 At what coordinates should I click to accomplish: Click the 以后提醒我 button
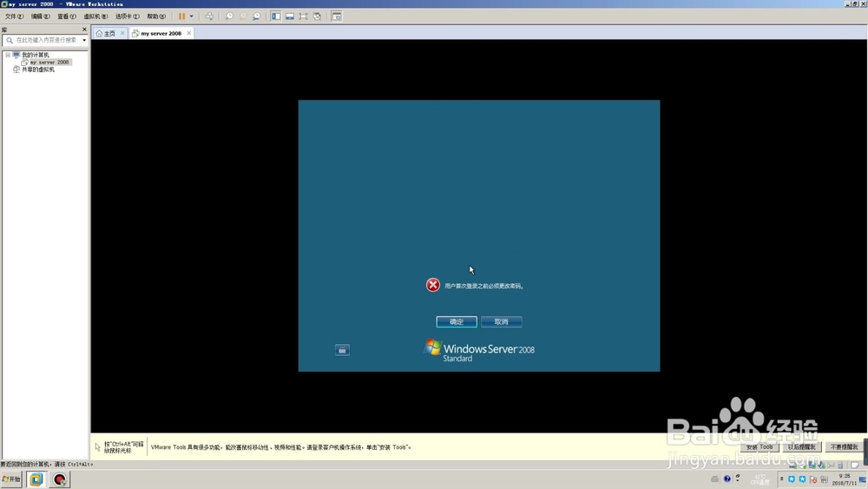tap(801, 447)
